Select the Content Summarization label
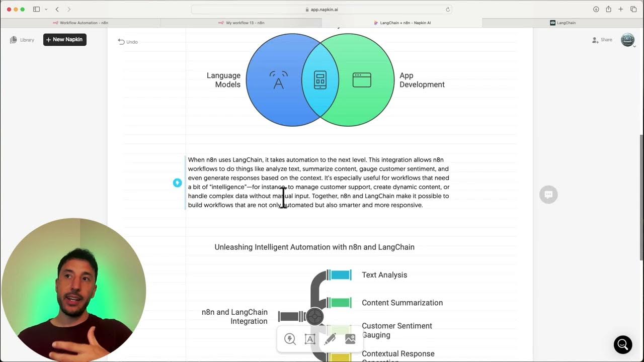 [403, 303]
